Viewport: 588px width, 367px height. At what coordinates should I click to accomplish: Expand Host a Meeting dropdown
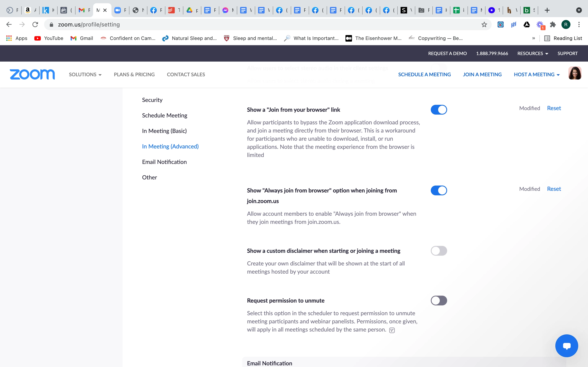(x=537, y=74)
